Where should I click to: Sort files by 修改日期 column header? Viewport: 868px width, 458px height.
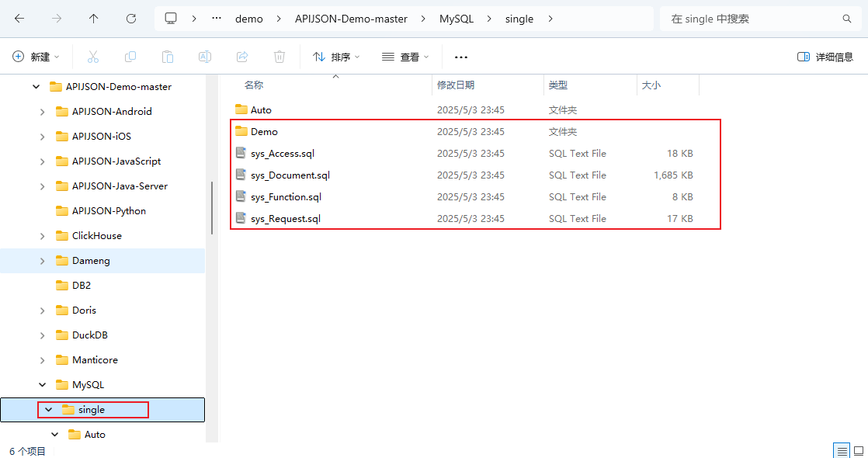point(456,85)
